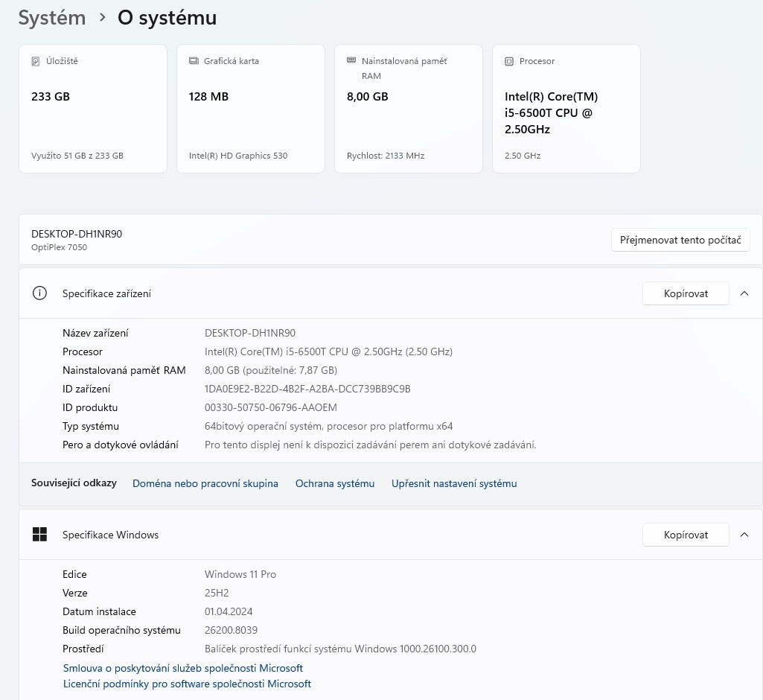Image resolution: width=763 pixels, height=700 pixels.
Task: Open Smlouva o poskytování služeb společnosti Microsoft
Action: pyautogui.click(x=183, y=668)
